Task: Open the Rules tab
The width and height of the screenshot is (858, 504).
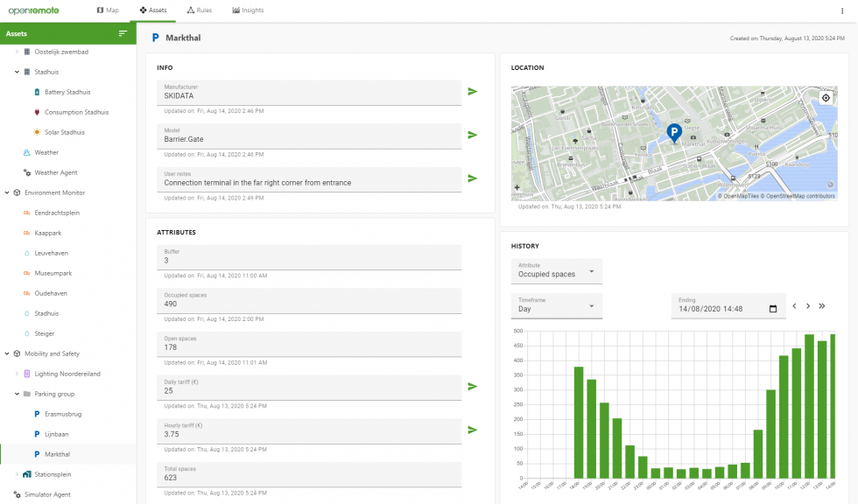Action: (200, 10)
